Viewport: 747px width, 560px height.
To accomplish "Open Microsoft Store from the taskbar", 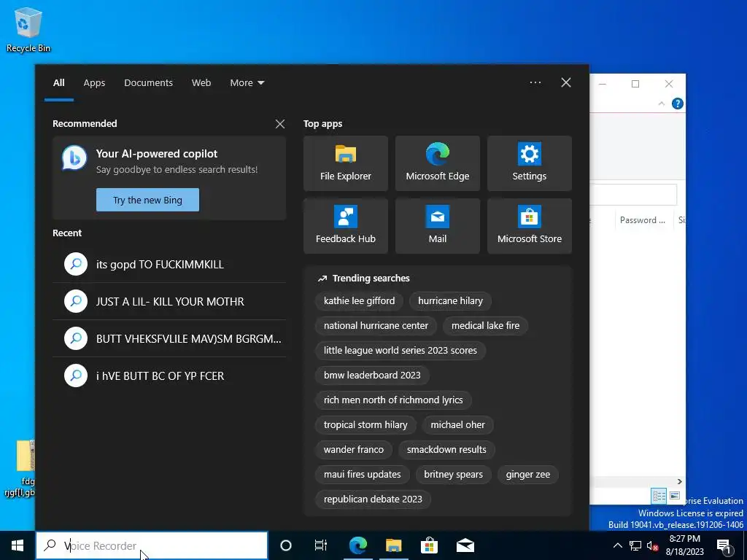I will (429, 545).
